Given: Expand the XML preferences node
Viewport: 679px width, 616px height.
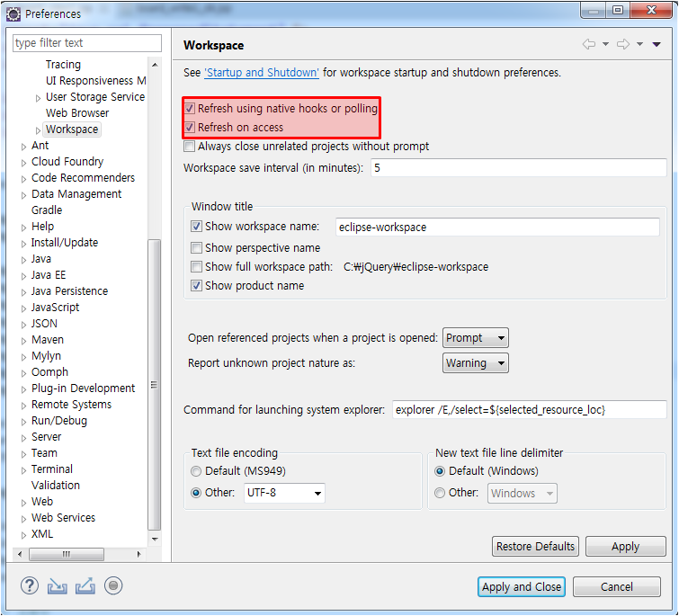Looking at the screenshot, I should pyautogui.click(x=23, y=535).
